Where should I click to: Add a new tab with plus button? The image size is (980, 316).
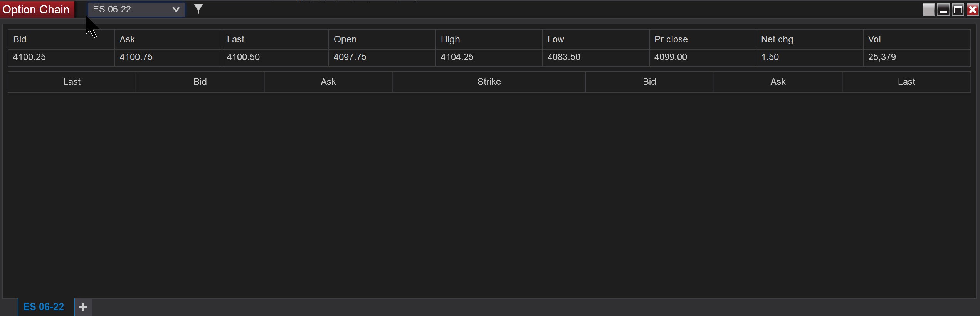pyautogui.click(x=83, y=307)
